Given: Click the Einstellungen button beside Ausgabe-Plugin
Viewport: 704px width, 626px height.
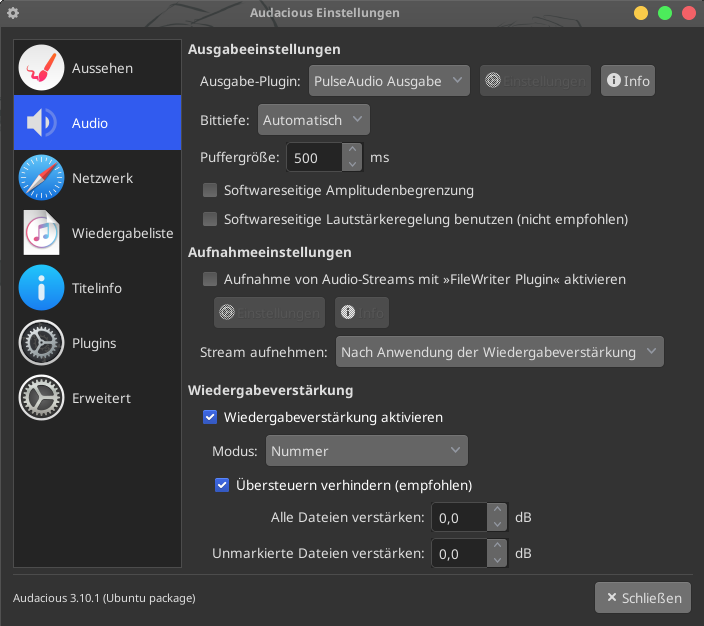Looking at the screenshot, I should tap(535, 81).
